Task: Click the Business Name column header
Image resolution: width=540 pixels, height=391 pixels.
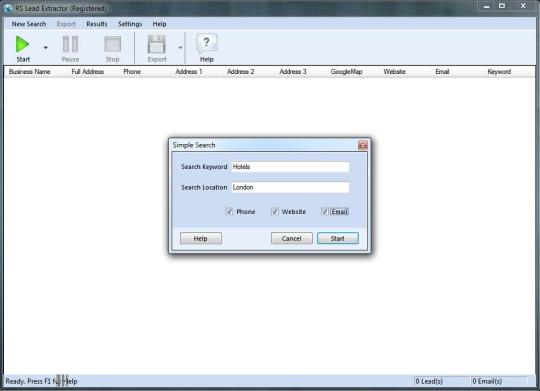Action: coord(30,72)
